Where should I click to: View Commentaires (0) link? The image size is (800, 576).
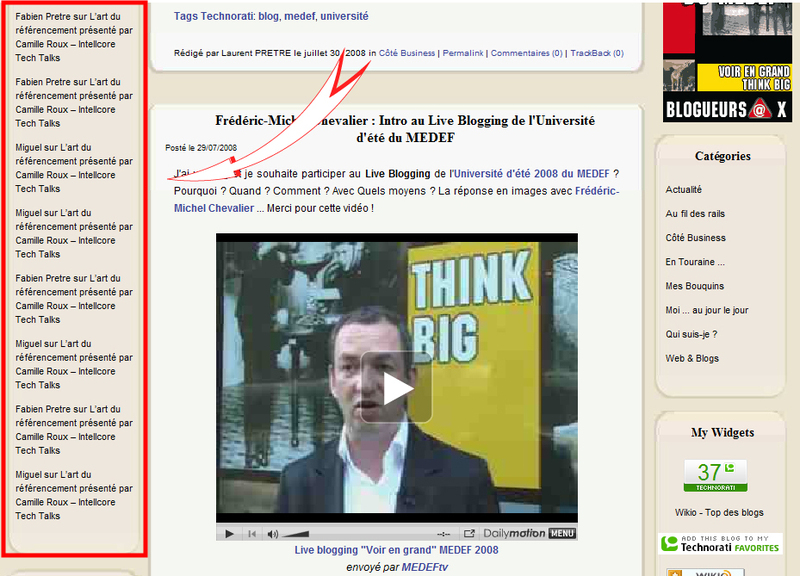pos(527,53)
